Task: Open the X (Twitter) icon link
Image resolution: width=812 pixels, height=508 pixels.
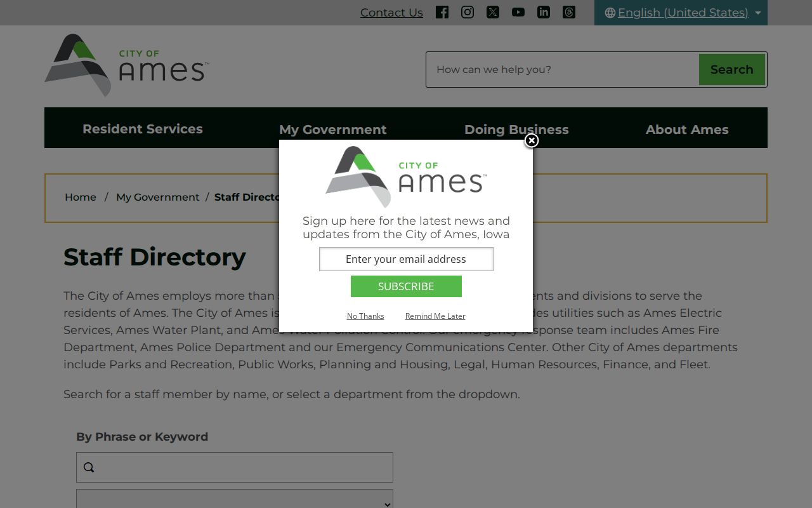Action: 493,12
